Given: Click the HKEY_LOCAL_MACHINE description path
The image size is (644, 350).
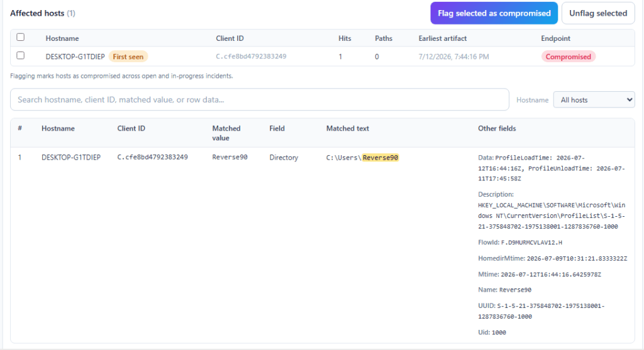Looking at the screenshot, I should 552,216.
